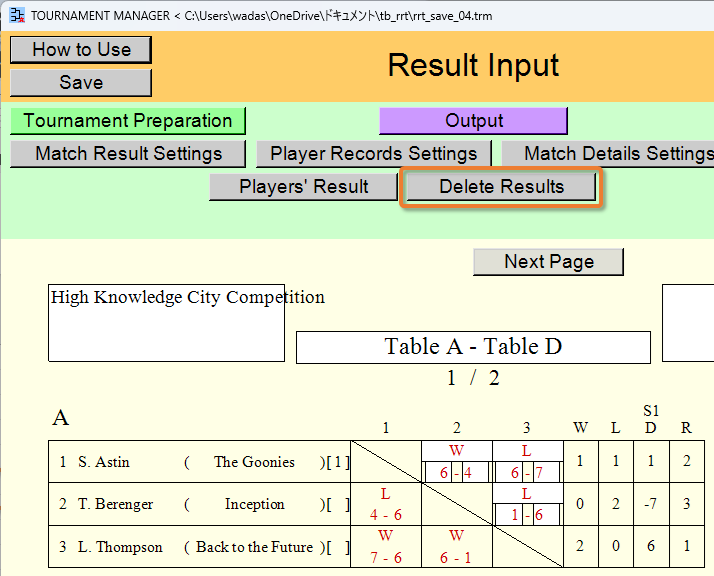
Task: Click The Goonies team name
Action: click(x=254, y=462)
